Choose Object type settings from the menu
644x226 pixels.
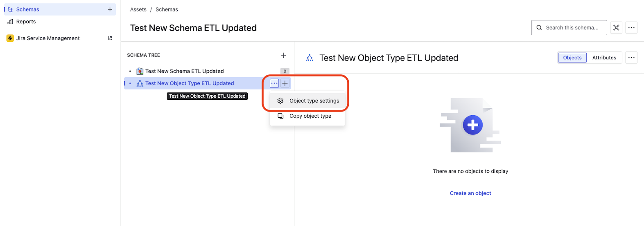[314, 101]
